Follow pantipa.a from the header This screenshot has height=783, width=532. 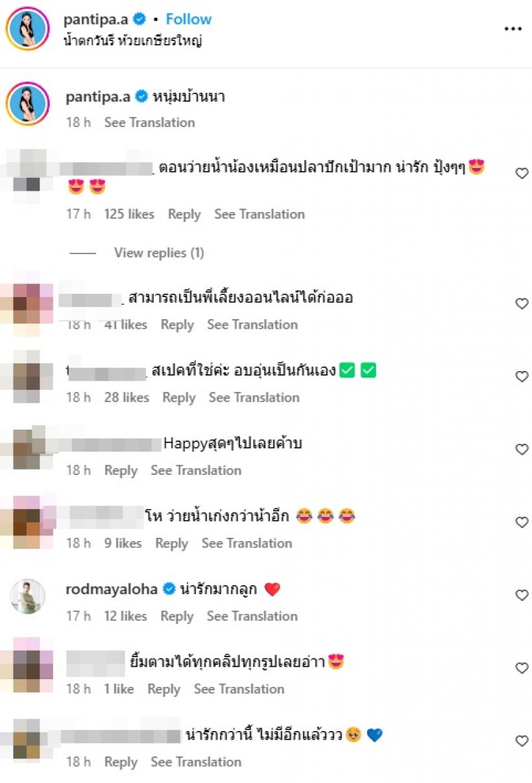[189, 19]
